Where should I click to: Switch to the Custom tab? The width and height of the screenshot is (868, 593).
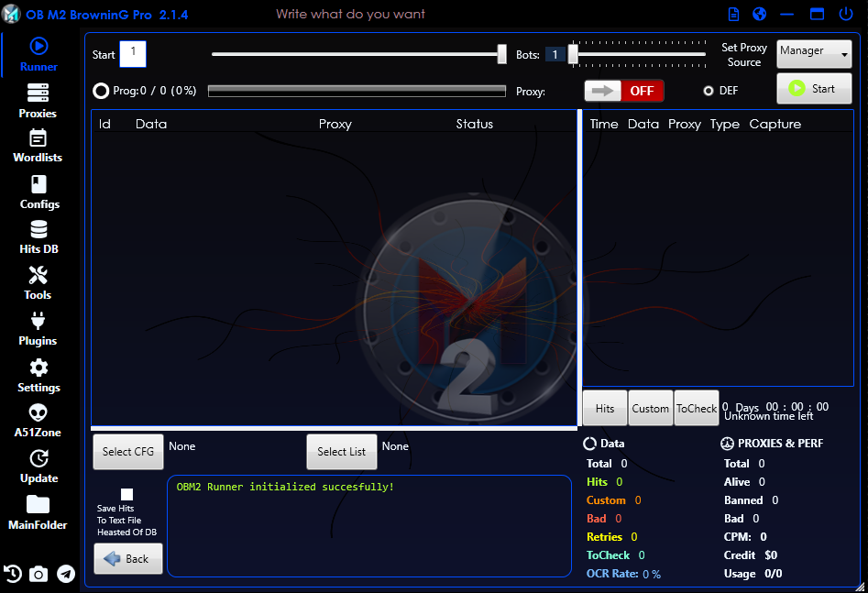tap(651, 408)
